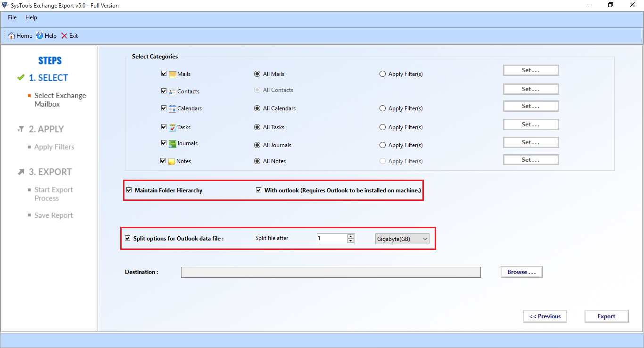644x348 pixels.
Task: Click the Set button for Journals
Action: pos(531,142)
